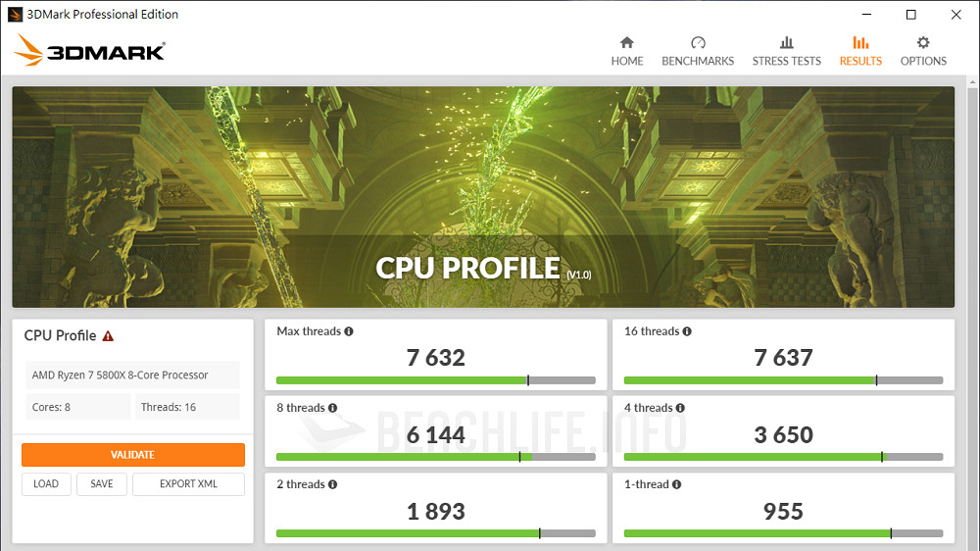The image size is (980, 551).
Task: Open info icon next to 4 threads
Action: 680,408
